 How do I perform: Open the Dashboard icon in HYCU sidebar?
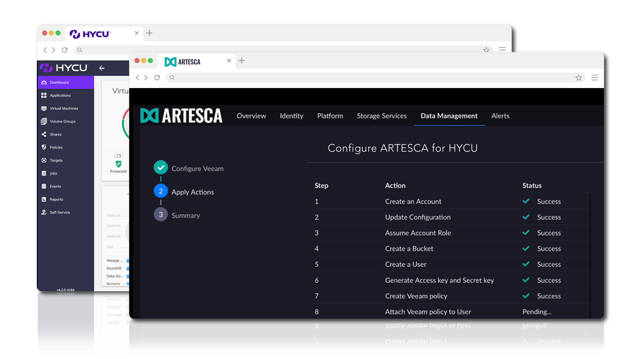pyautogui.click(x=44, y=83)
